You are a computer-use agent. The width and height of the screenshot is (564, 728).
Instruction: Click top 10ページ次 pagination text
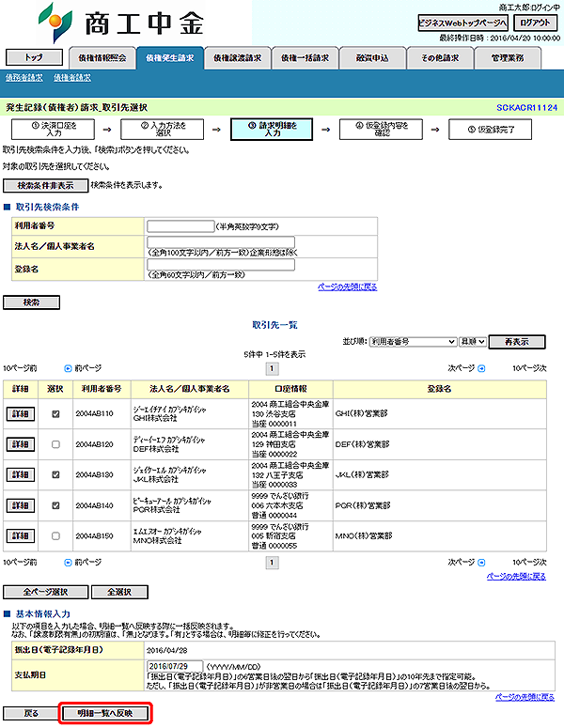click(x=529, y=368)
